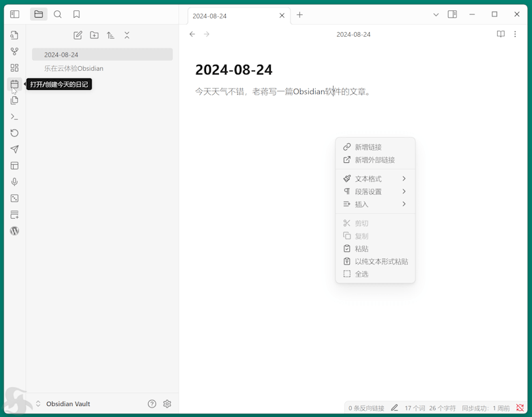Open command palette terminal icon
This screenshot has height=417, width=532.
pos(14,117)
